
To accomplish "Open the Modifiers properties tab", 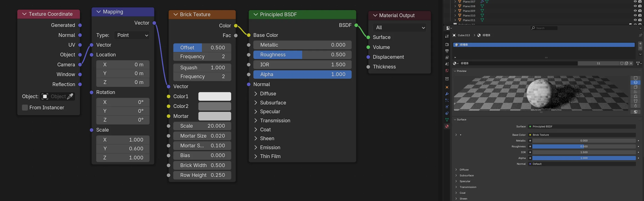I will click(x=447, y=94).
